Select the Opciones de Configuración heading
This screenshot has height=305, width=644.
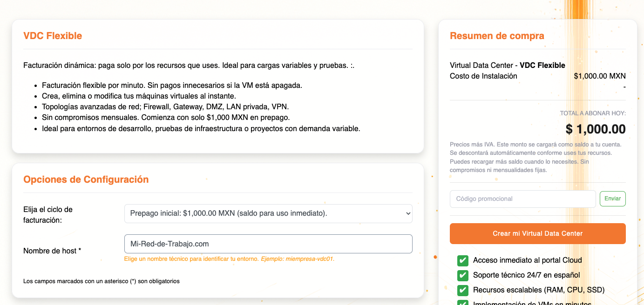coord(86,179)
